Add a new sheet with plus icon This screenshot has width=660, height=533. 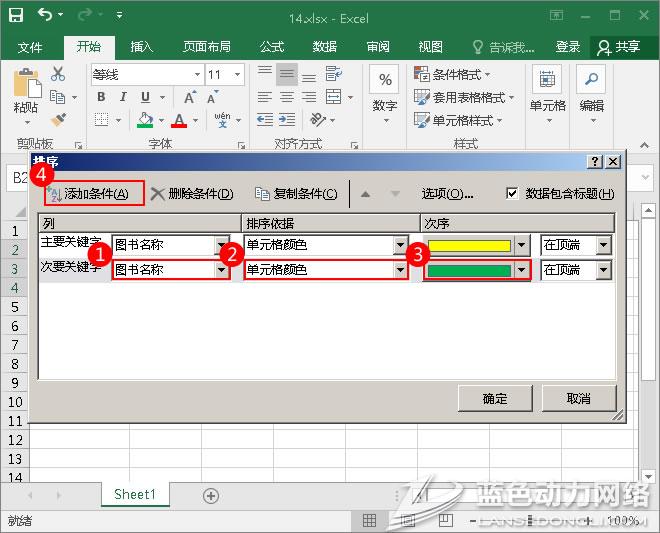(x=211, y=496)
